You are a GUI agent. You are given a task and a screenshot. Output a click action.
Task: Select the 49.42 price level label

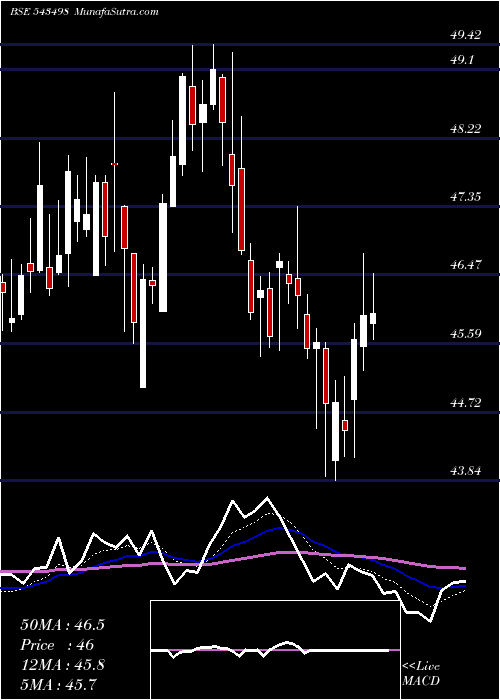point(466,35)
